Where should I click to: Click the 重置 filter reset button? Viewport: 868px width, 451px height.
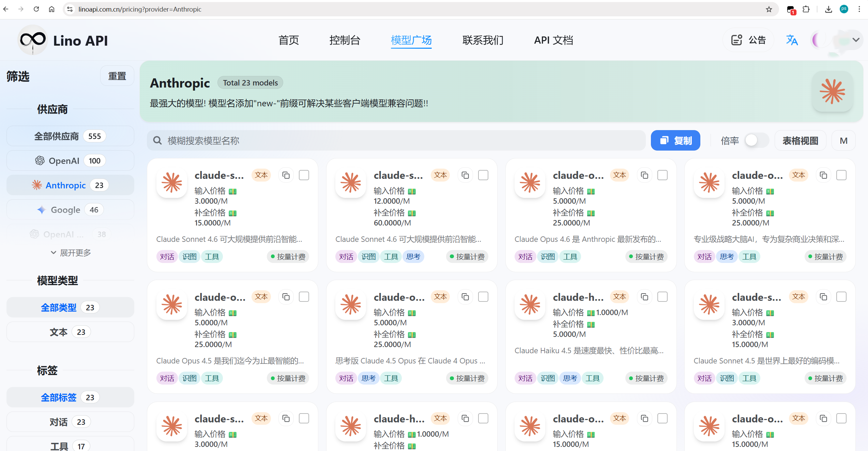click(x=117, y=76)
